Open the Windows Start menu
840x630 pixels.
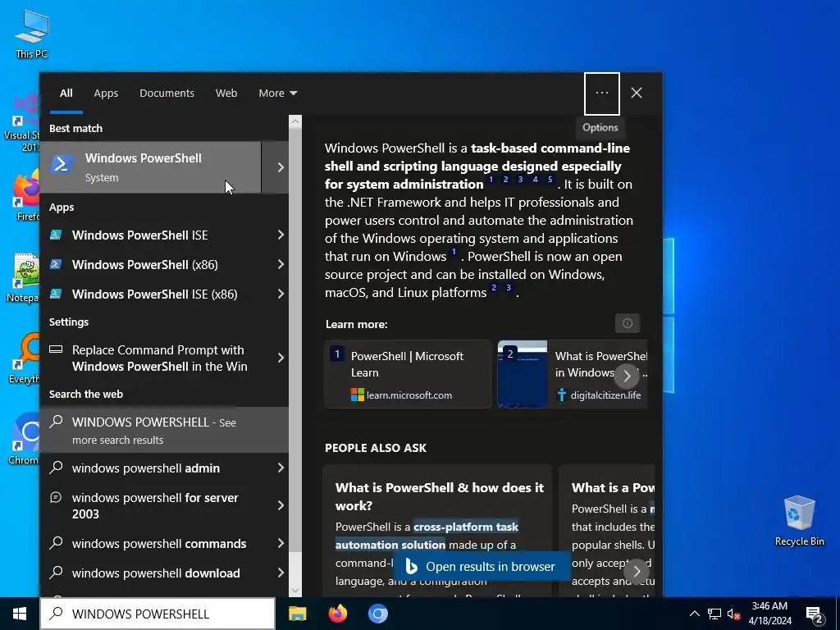(x=20, y=614)
